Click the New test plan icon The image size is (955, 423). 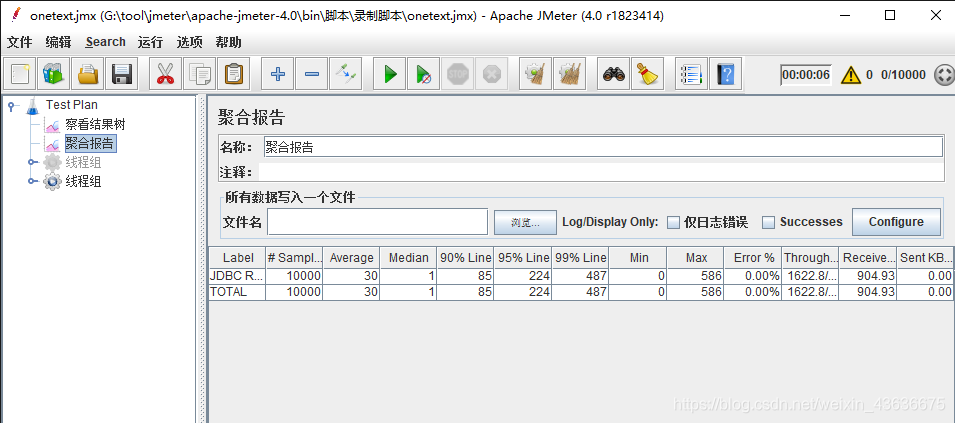(x=19, y=74)
